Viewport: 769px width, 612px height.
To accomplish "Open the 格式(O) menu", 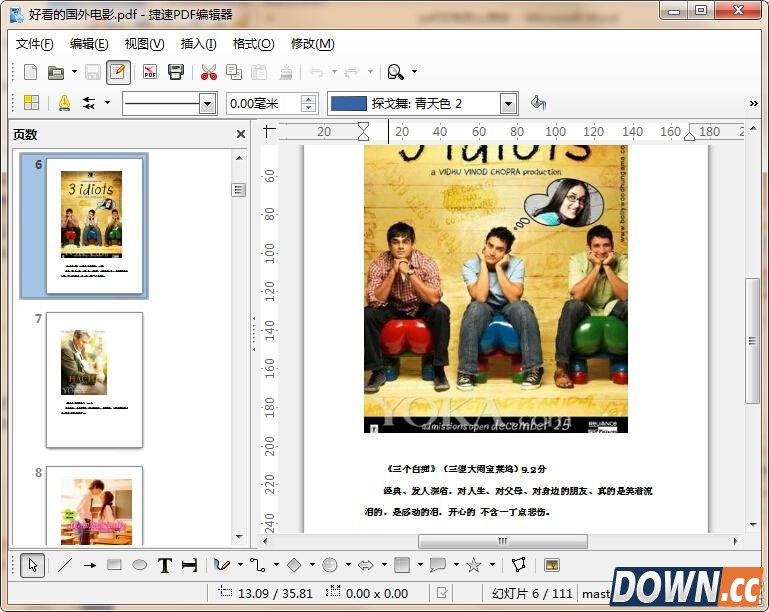I will (x=253, y=44).
